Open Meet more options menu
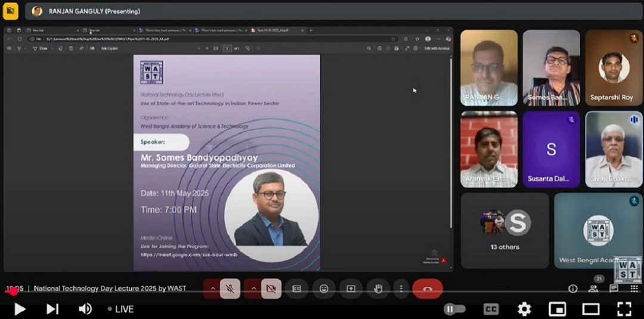 (x=401, y=289)
